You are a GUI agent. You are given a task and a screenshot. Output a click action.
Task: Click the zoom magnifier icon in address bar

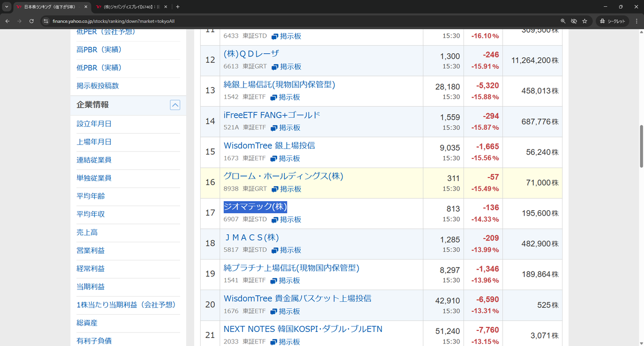pyautogui.click(x=563, y=21)
